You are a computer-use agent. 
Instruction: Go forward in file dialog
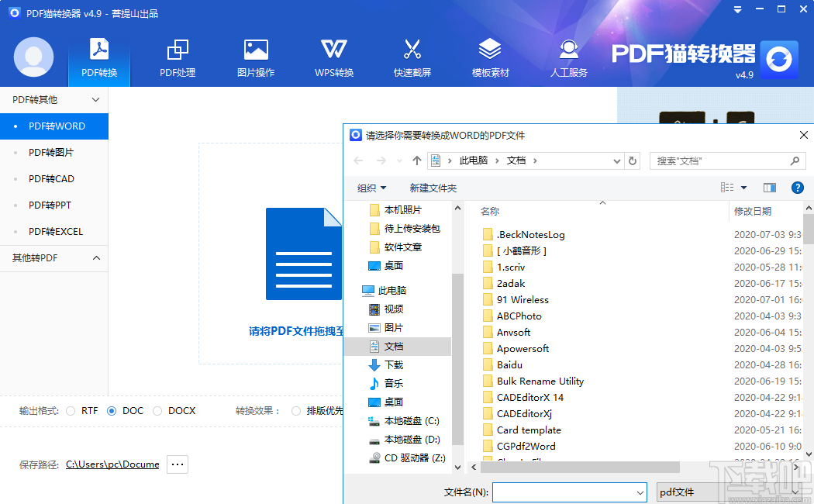[x=381, y=161]
